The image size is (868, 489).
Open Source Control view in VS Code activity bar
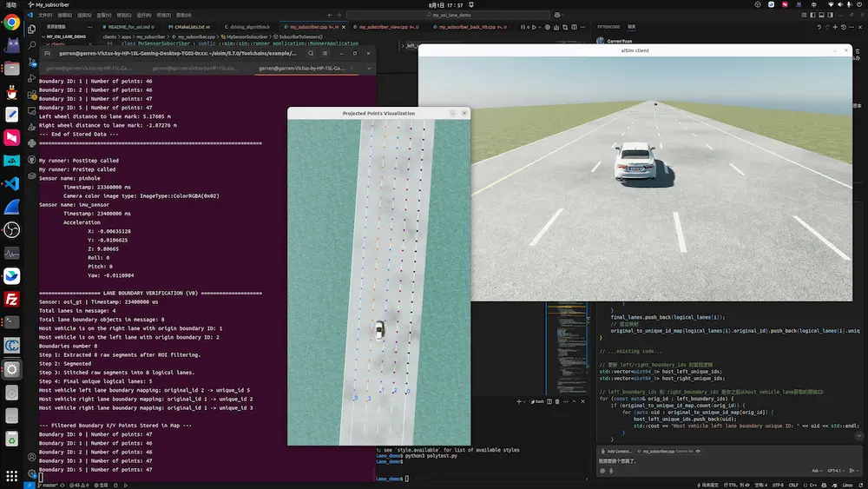31,62
